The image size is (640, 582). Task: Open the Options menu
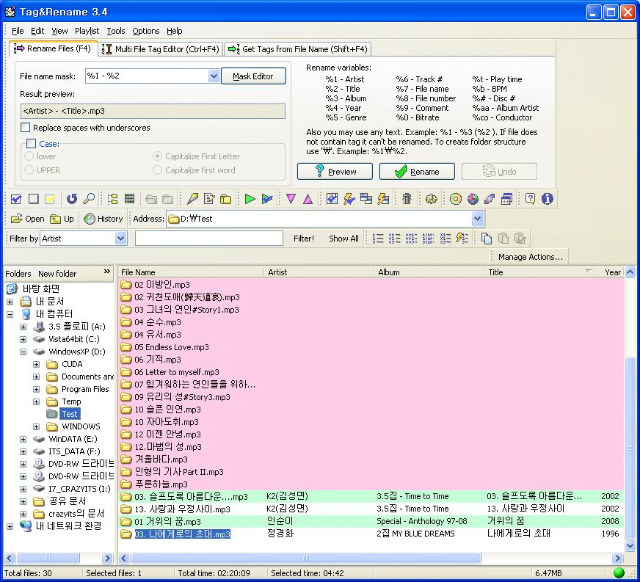point(146,31)
